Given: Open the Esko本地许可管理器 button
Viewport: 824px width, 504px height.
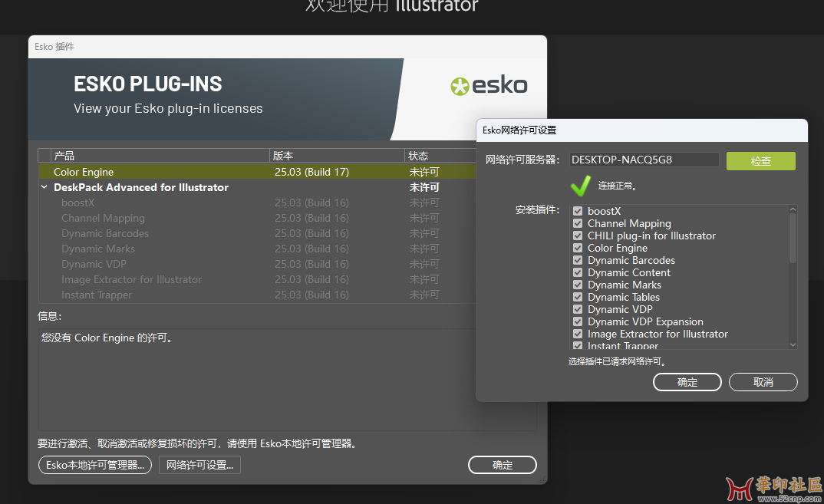Looking at the screenshot, I should point(95,465).
